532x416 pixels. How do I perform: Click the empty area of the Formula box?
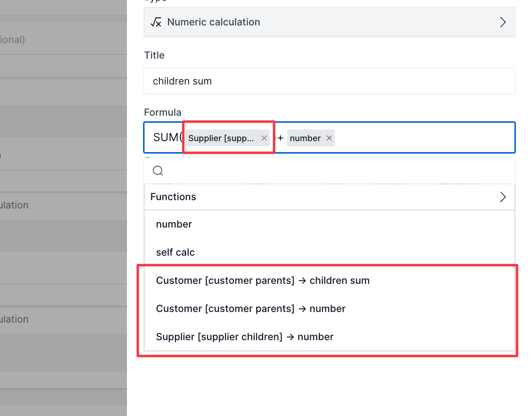pos(422,138)
